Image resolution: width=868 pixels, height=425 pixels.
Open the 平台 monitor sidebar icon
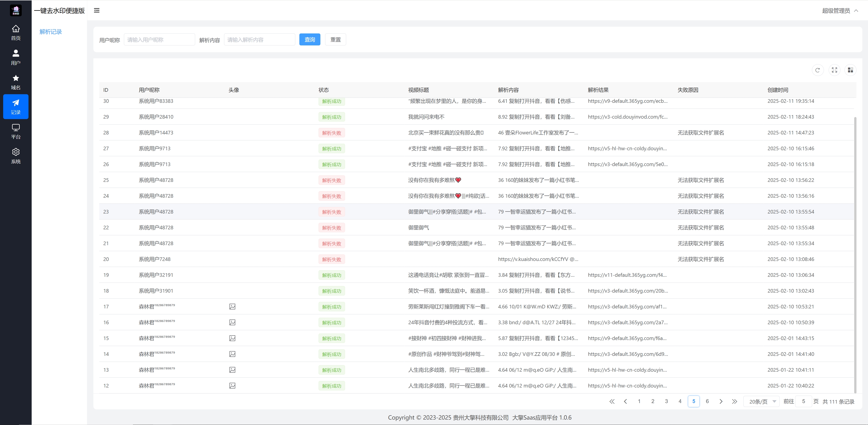(x=16, y=131)
